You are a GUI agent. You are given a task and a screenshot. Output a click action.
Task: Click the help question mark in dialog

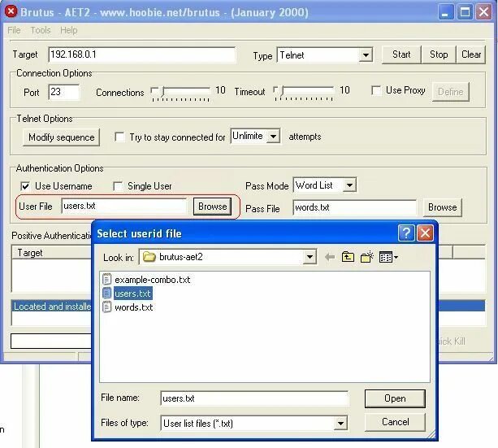click(x=406, y=233)
